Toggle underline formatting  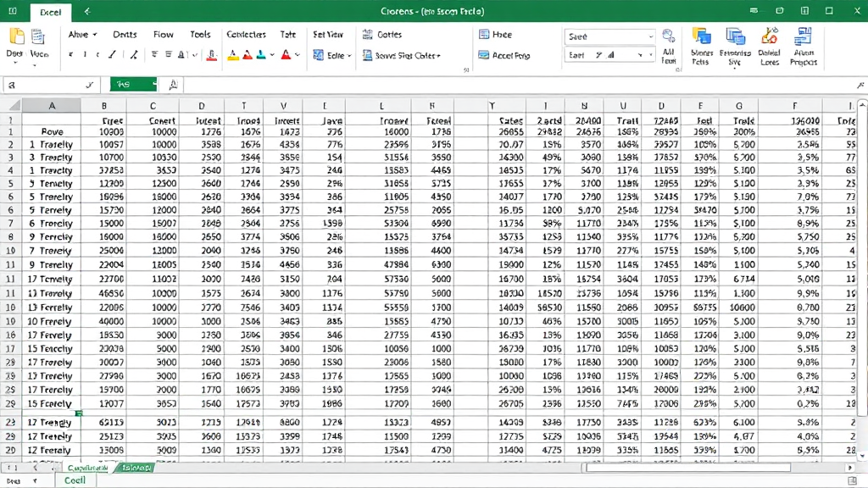(x=96, y=54)
